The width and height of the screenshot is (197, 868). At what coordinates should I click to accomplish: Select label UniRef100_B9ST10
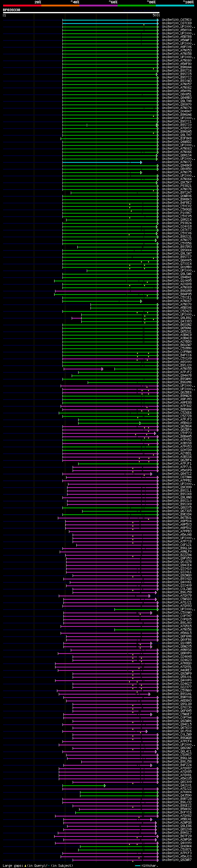tap(177, 125)
